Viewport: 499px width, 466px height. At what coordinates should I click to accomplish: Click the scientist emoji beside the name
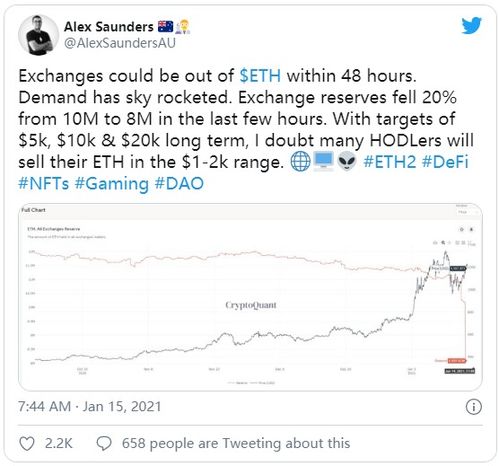coord(183,27)
